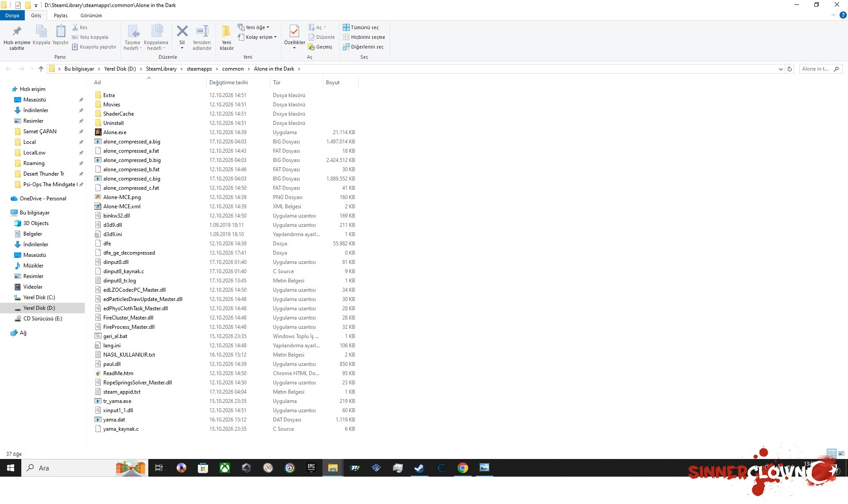Open the Dosya menu
This screenshot has height=504, width=848.
(12, 15)
